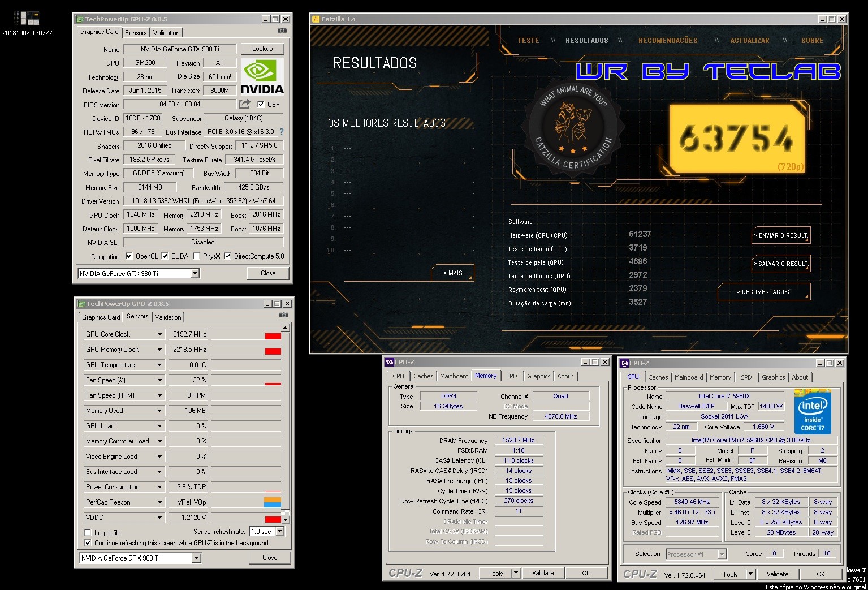The height and width of the screenshot is (590, 868).
Task: Click OK in CPU-Z CPU window
Action: (821, 574)
